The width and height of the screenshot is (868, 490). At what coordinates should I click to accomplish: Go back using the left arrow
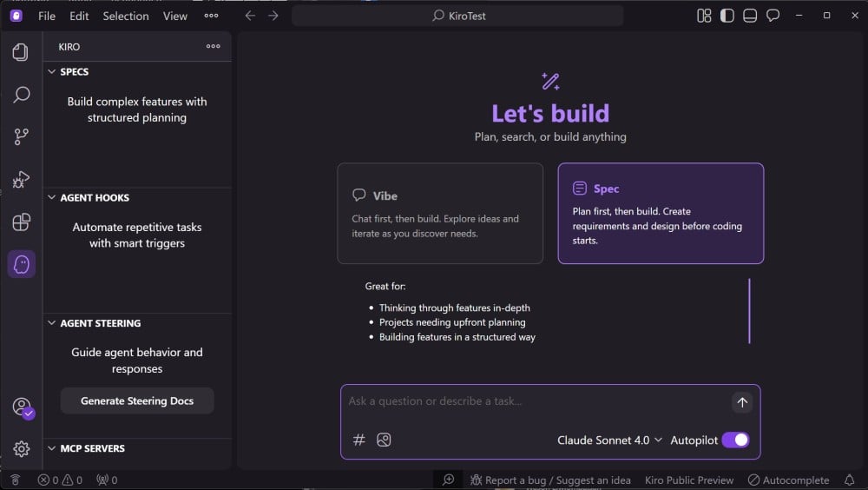click(x=250, y=16)
